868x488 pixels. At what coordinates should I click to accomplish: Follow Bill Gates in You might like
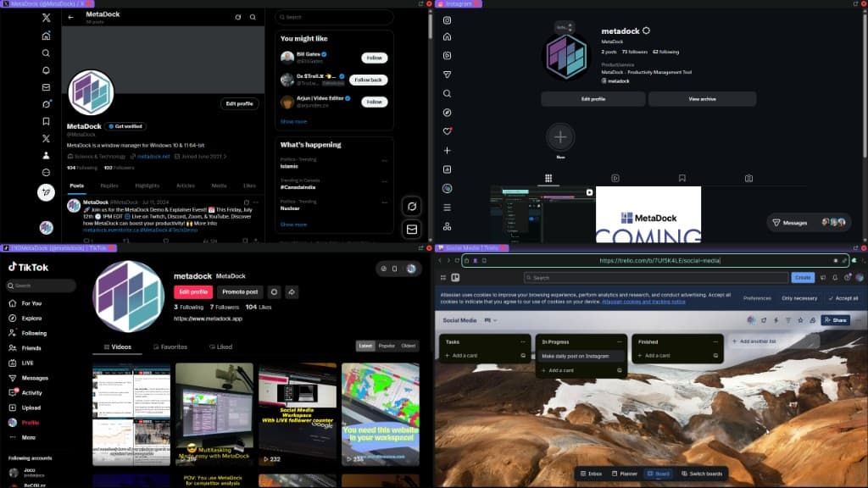[x=374, y=58]
